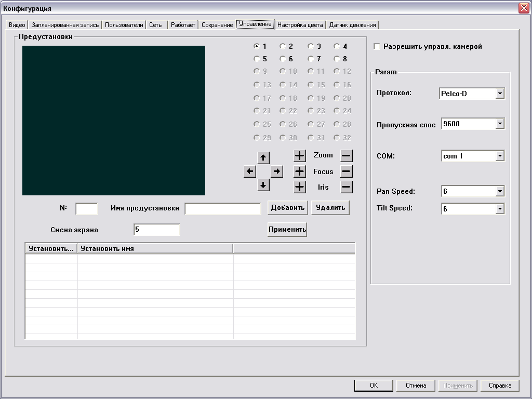Enable the camera control permission checkbox

pos(377,47)
